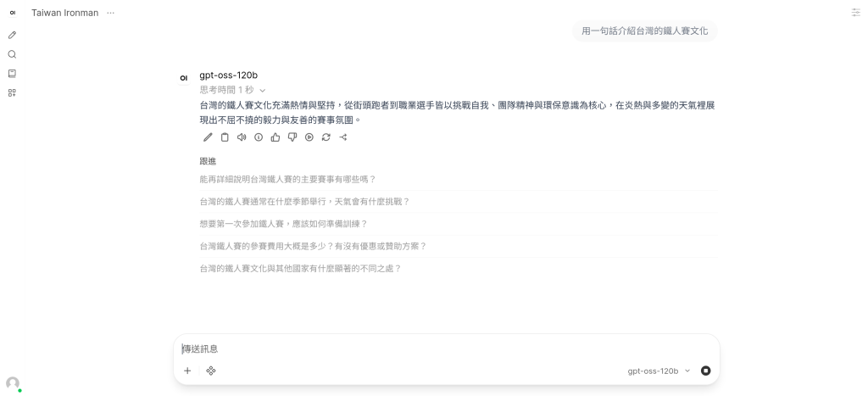This screenshot has width=868, height=396.
Task: Stop generation with the black stop button
Action: [x=705, y=371]
